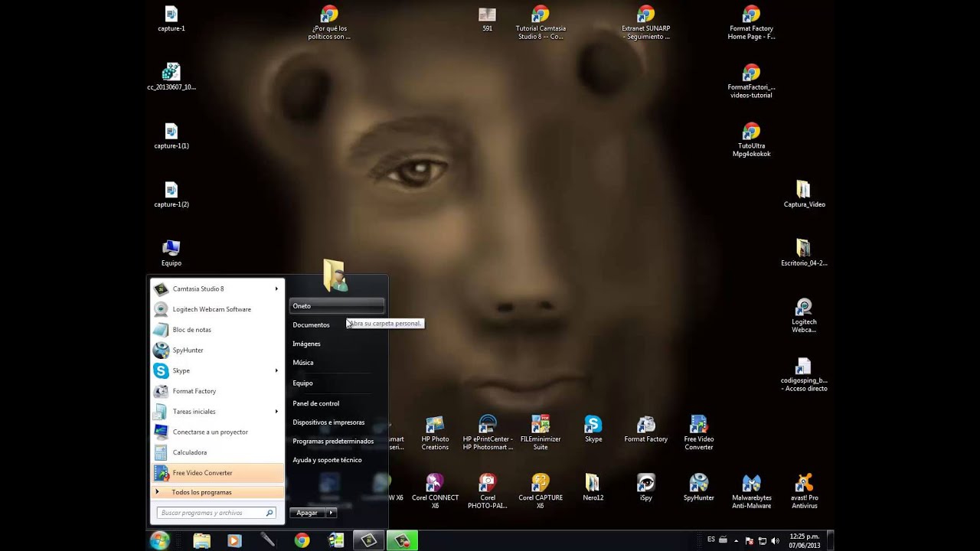Open Documentos from the Start menu
Screen dimensions: 980x551
tap(337, 325)
